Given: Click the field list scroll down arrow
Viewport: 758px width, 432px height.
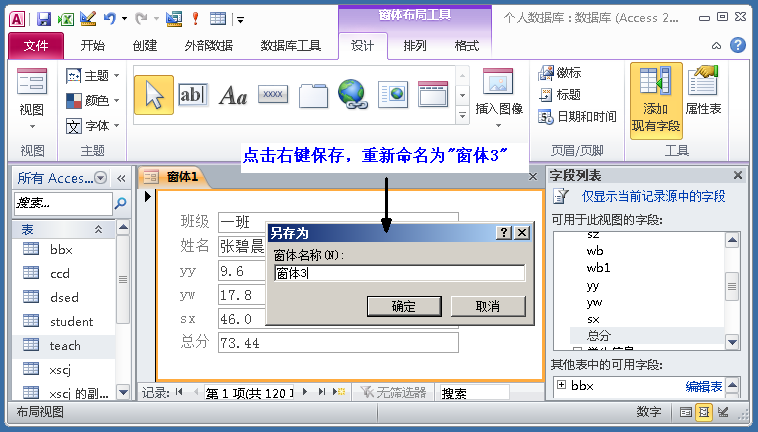Looking at the screenshot, I should tap(732, 342).
